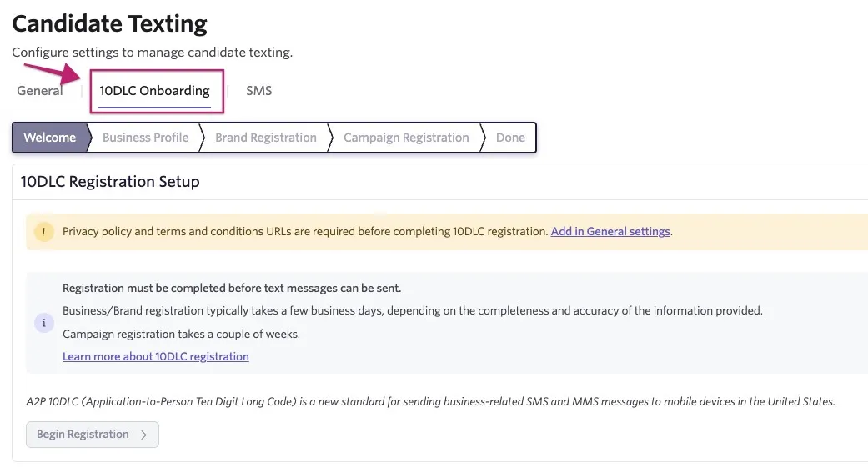Image resolution: width=868 pixels, height=468 pixels.
Task: Select the Welcome step
Action: (x=51, y=138)
